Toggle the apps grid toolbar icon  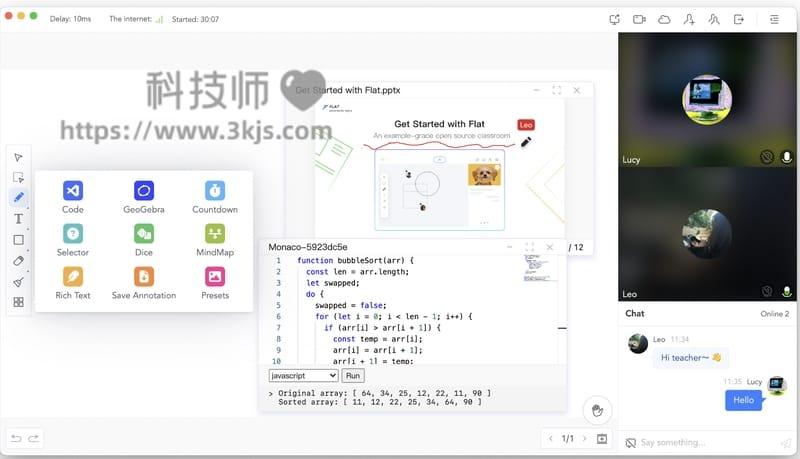click(18, 302)
